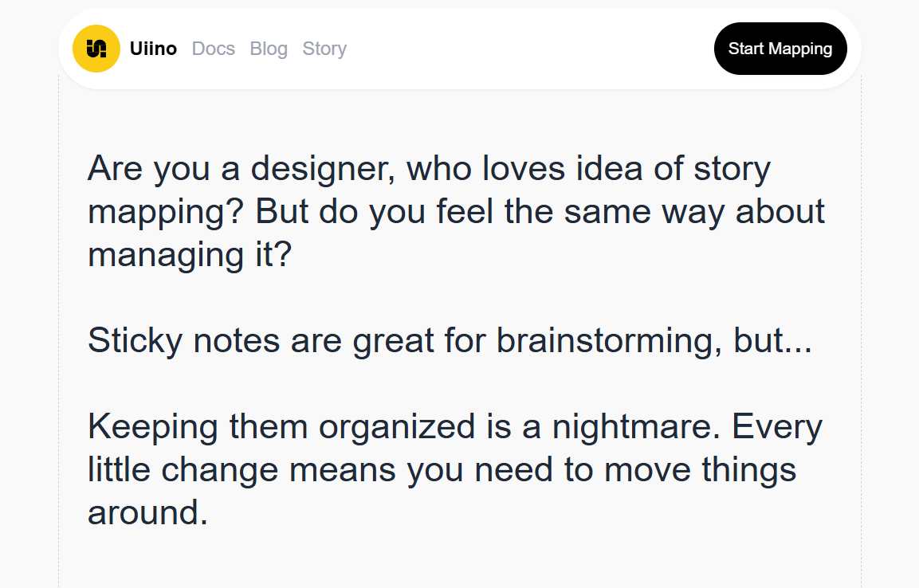Go to the Story page link
This screenshot has height=588, width=919.
[324, 49]
